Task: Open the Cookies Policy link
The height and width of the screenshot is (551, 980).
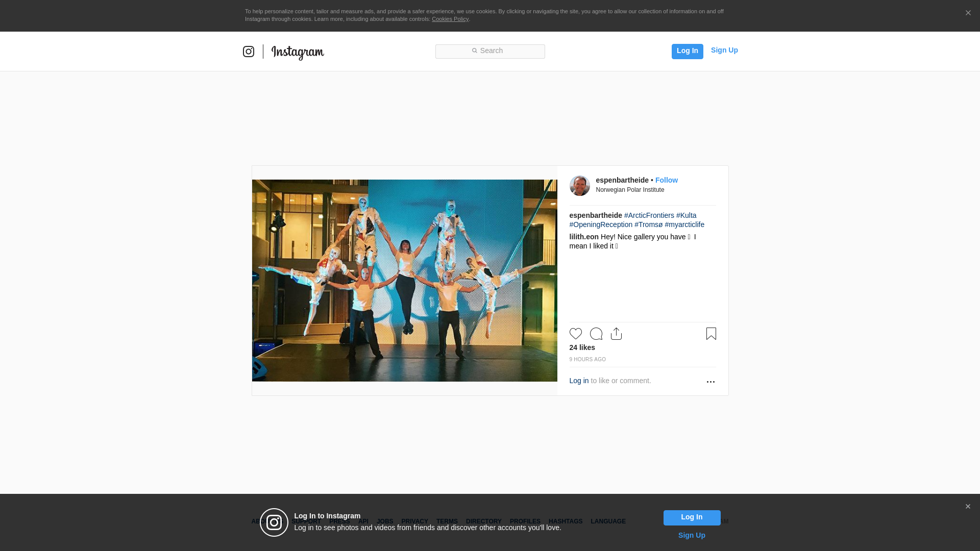Action: (x=450, y=19)
